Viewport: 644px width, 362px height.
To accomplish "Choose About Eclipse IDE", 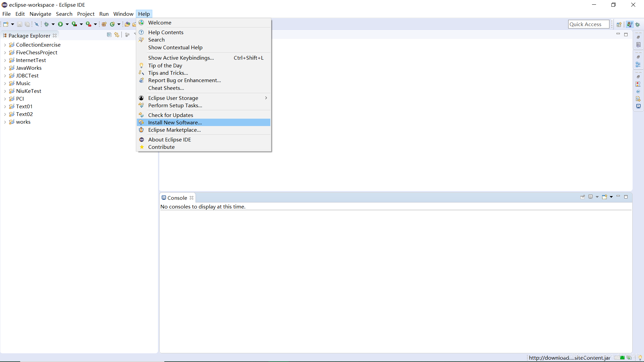I will click(x=204, y=139).
